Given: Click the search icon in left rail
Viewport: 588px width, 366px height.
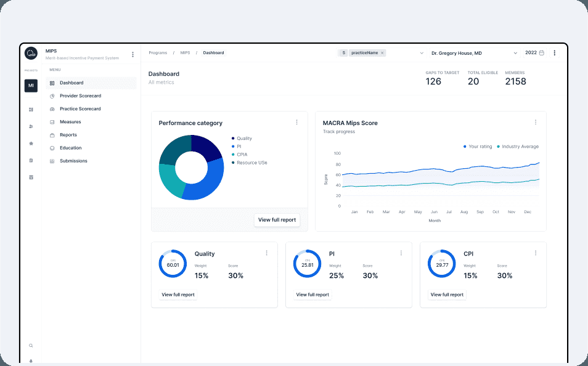Looking at the screenshot, I should pyautogui.click(x=31, y=346).
